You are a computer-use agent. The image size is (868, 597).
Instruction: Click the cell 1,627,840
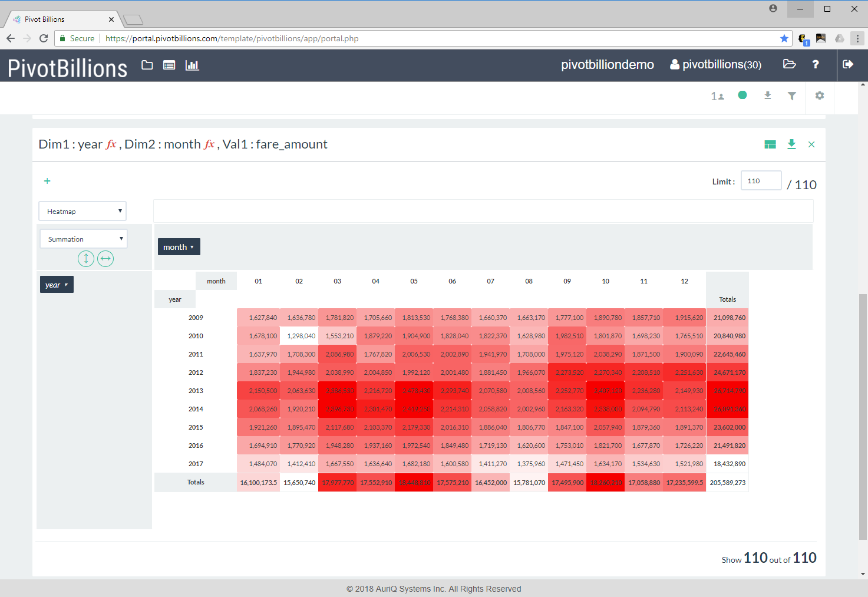[259, 318]
